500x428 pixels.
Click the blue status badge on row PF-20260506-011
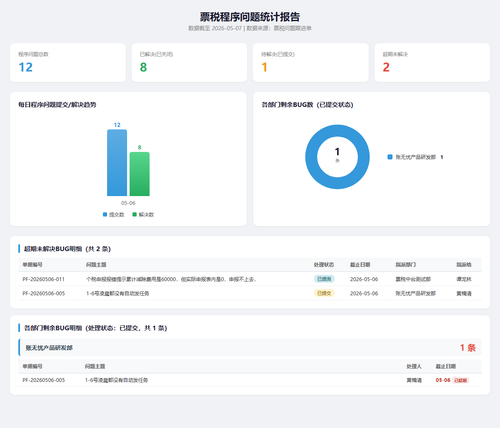point(324,279)
